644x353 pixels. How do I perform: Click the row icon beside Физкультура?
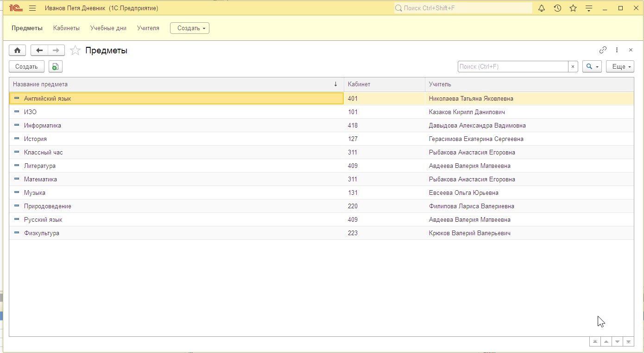[17, 233]
